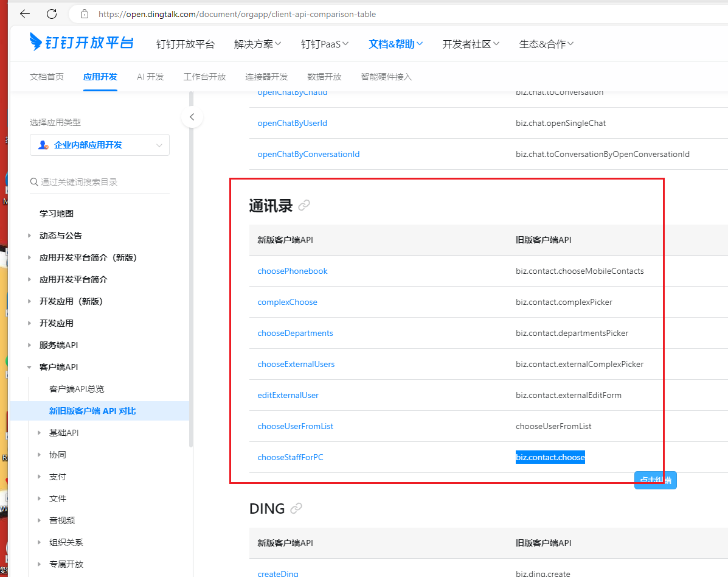Screen dimensions: 728x577
Task: Expand the 应用开发平台简介（新版） tree node
Action: (29, 257)
